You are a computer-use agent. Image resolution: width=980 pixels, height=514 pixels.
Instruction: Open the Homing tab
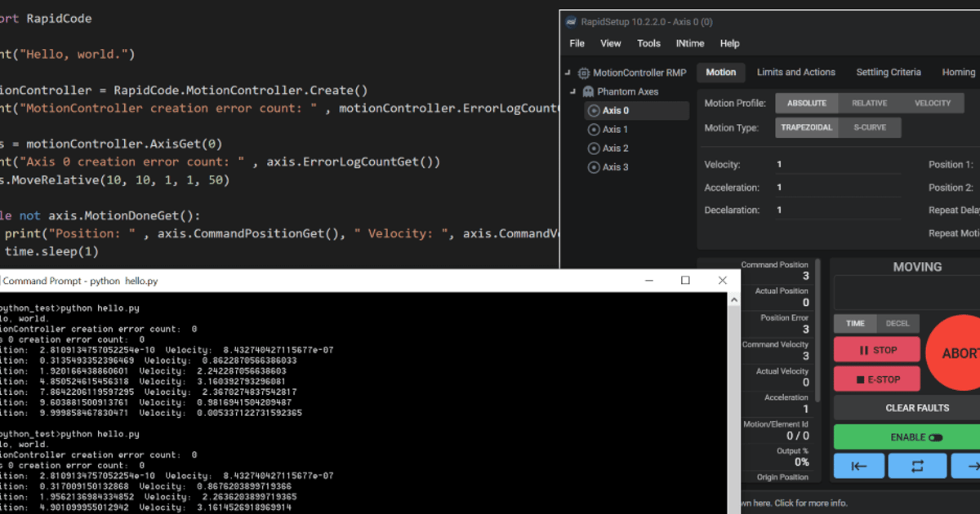coord(959,72)
